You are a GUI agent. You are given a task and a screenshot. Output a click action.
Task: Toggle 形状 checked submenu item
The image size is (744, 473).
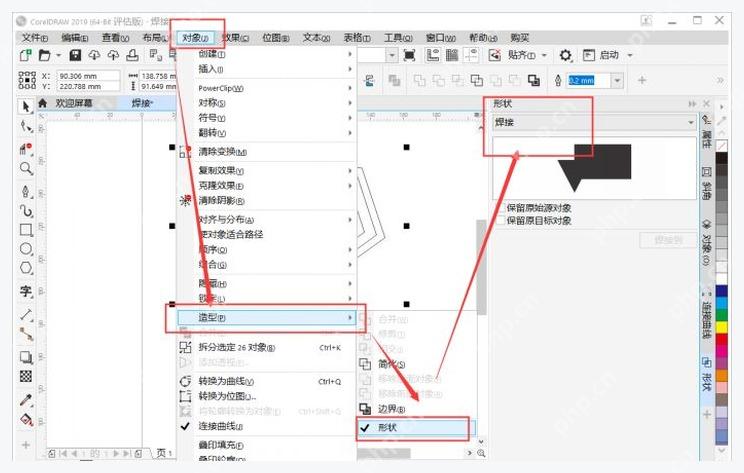(415, 427)
